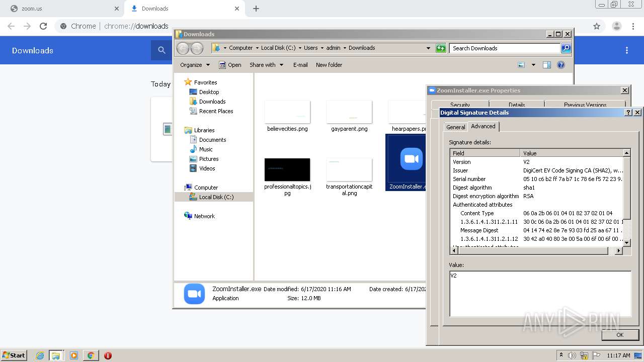The image size is (644, 362).
Task: Open Details tab in Properties window
Action: coord(517,105)
